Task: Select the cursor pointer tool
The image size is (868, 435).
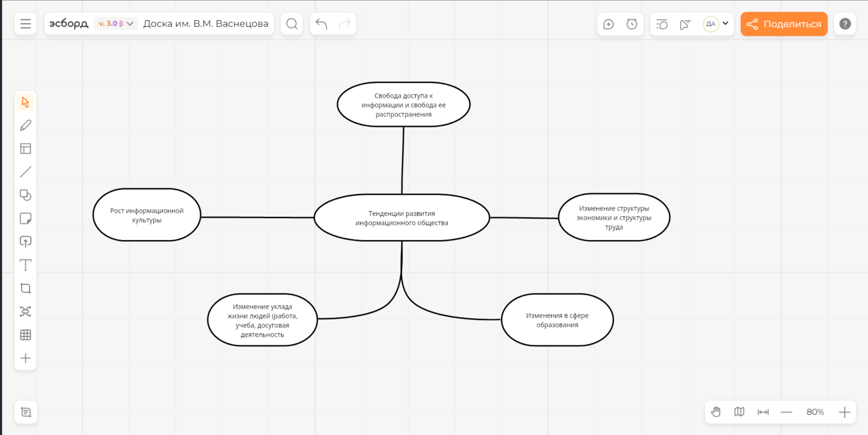Action: [26, 102]
